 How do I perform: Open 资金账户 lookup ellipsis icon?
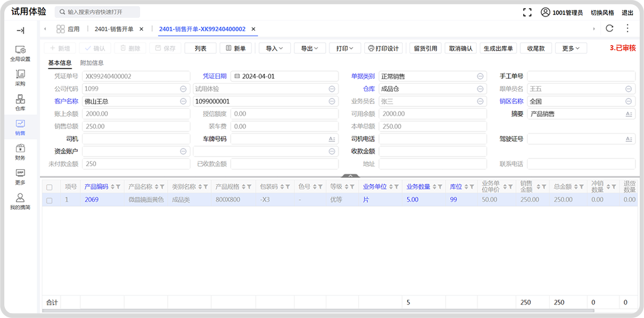pyautogui.click(x=183, y=152)
